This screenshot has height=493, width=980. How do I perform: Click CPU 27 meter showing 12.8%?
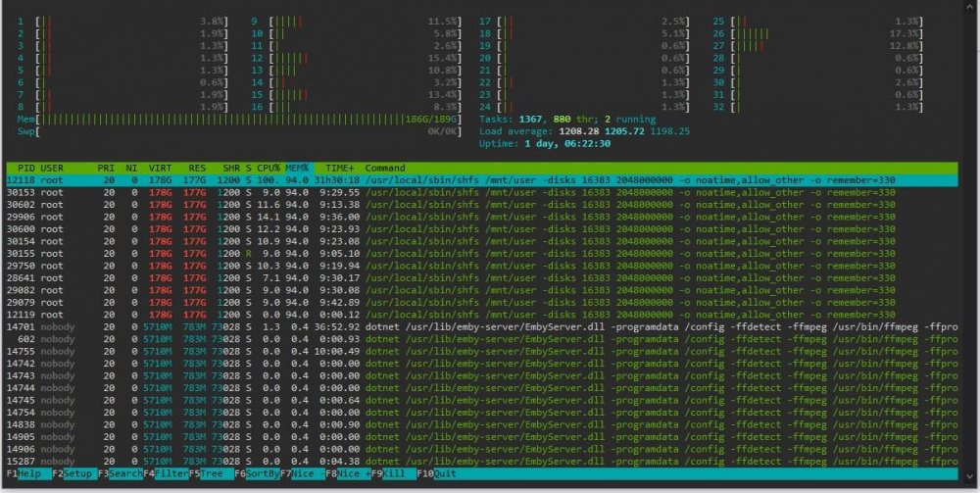(818, 46)
